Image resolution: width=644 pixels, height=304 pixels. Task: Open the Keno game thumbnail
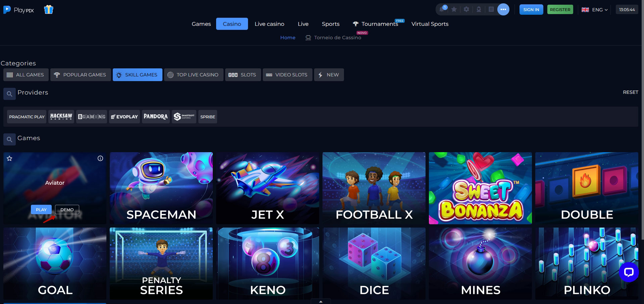pyautogui.click(x=267, y=263)
